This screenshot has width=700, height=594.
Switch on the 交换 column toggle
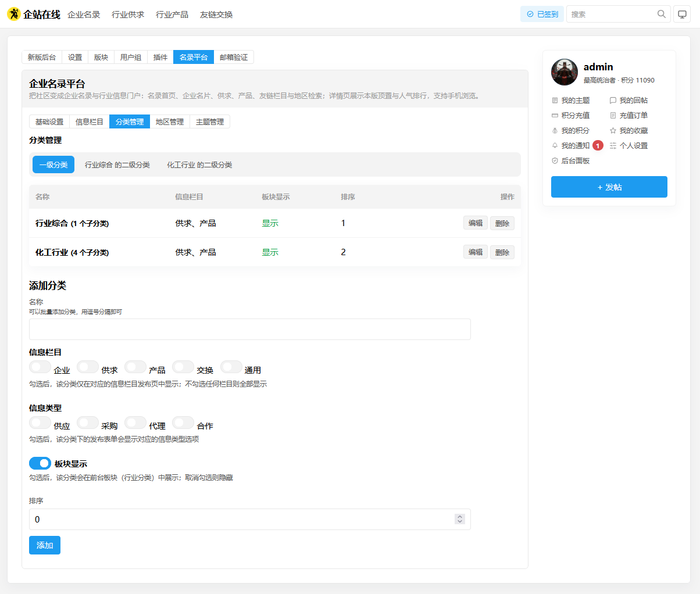coord(183,367)
